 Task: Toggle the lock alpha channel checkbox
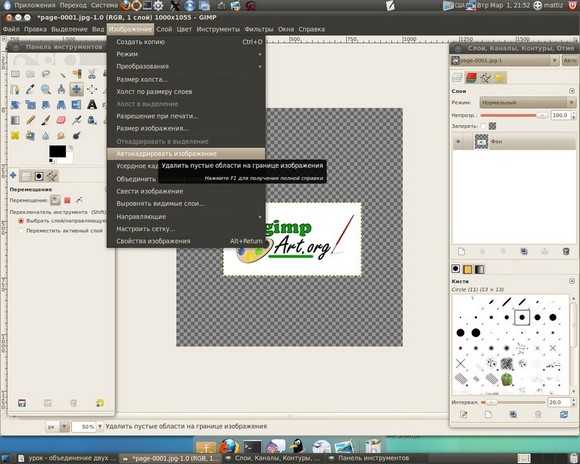[484, 126]
